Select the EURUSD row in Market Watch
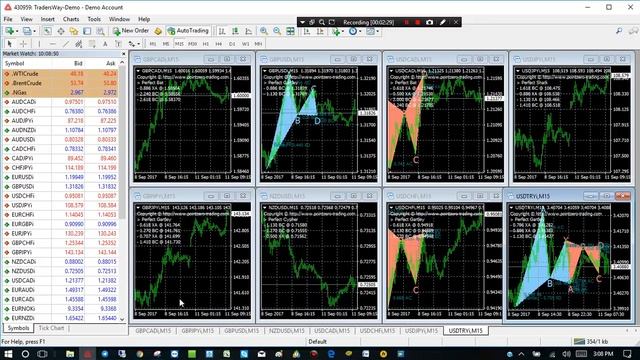The width and height of the screenshot is (640, 360). pyautogui.click(x=60, y=177)
